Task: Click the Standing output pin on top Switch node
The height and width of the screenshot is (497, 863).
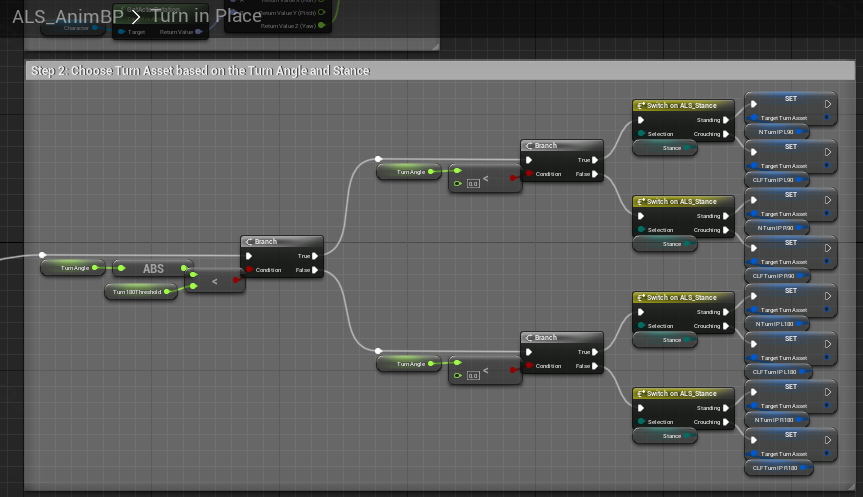Action: click(727, 120)
